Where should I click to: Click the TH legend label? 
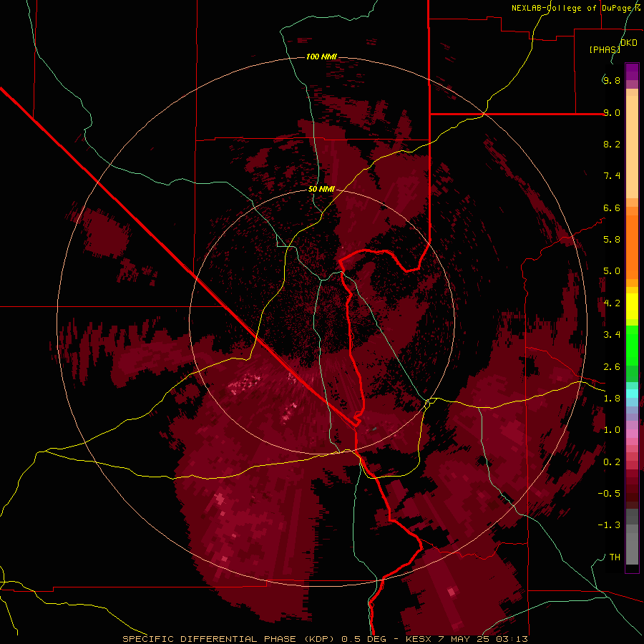pyautogui.click(x=615, y=557)
